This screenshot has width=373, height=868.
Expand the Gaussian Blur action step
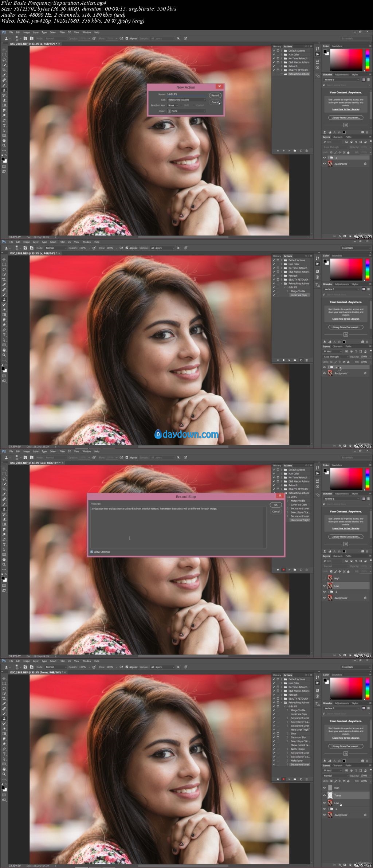click(x=288, y=737)
